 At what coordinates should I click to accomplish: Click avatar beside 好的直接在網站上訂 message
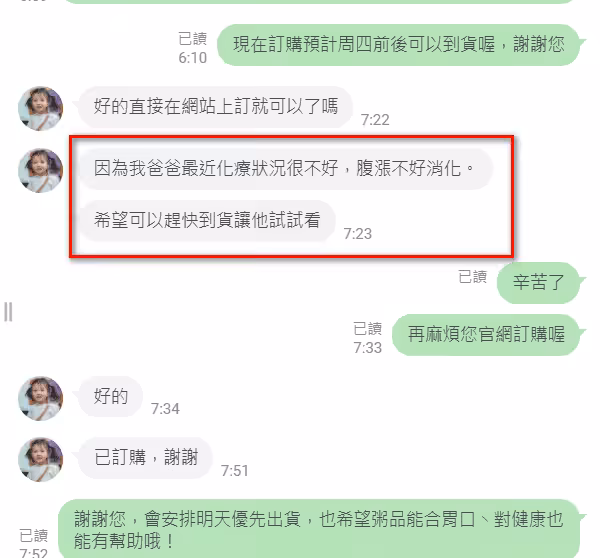(x=41, y=108)
